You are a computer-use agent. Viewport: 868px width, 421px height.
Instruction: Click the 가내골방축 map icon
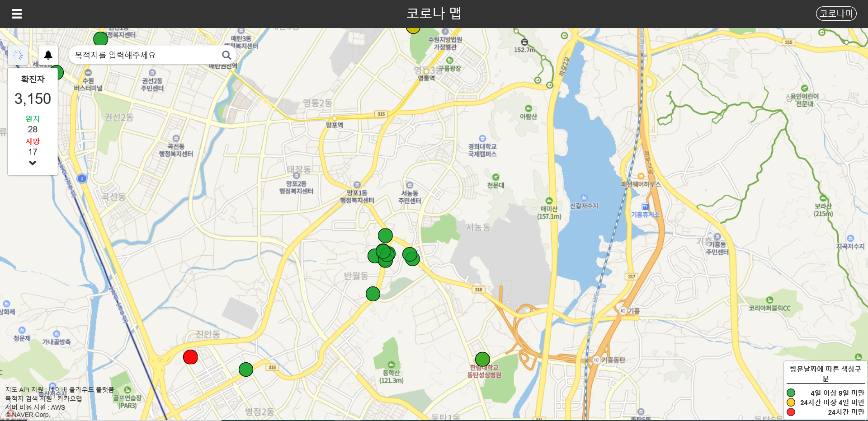click(57, 334)
